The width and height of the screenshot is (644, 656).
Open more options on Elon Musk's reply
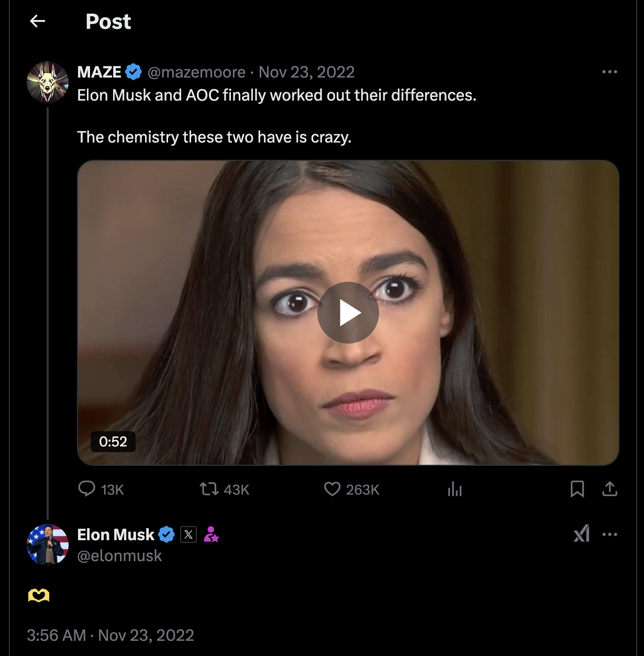(x=609, y=534)
